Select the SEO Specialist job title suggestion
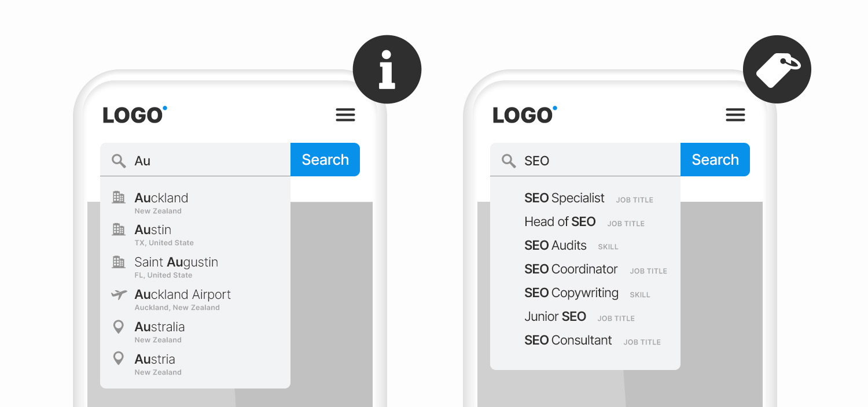This screenshot has height=407, width=868. tap(564, 198)
